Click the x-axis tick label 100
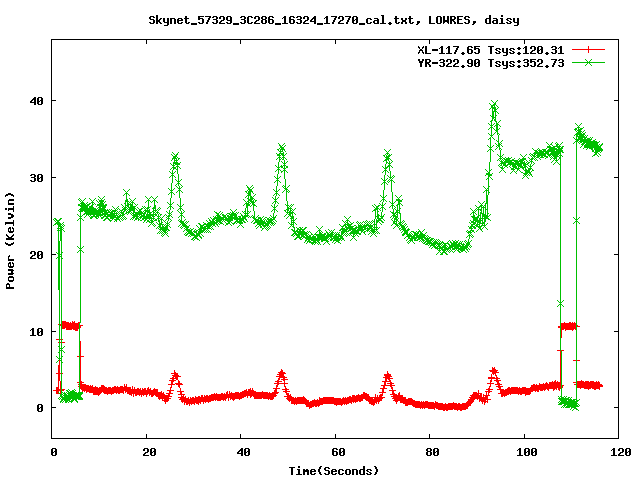 coord(527,452)
